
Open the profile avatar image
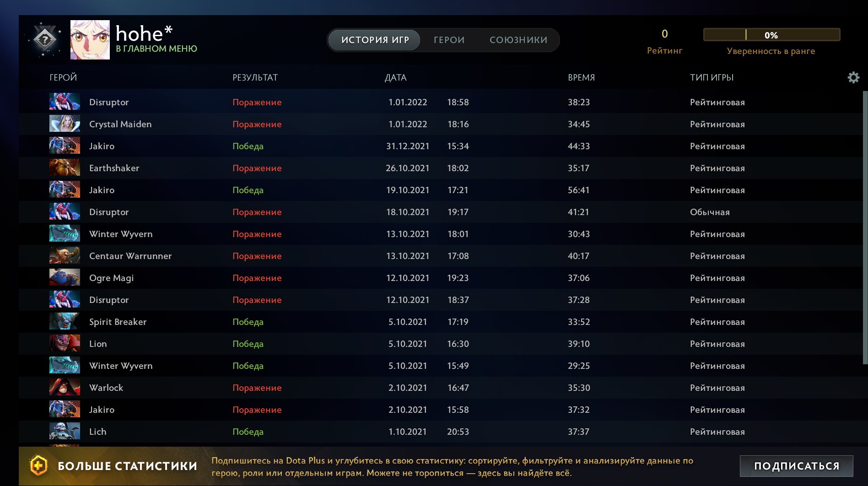[x=90, y=39]
